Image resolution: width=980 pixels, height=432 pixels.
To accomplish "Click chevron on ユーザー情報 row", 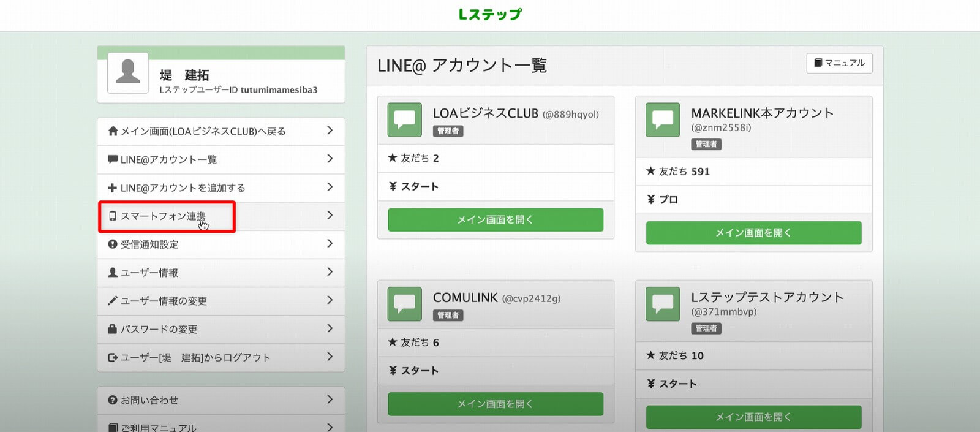I will (330, 271).
